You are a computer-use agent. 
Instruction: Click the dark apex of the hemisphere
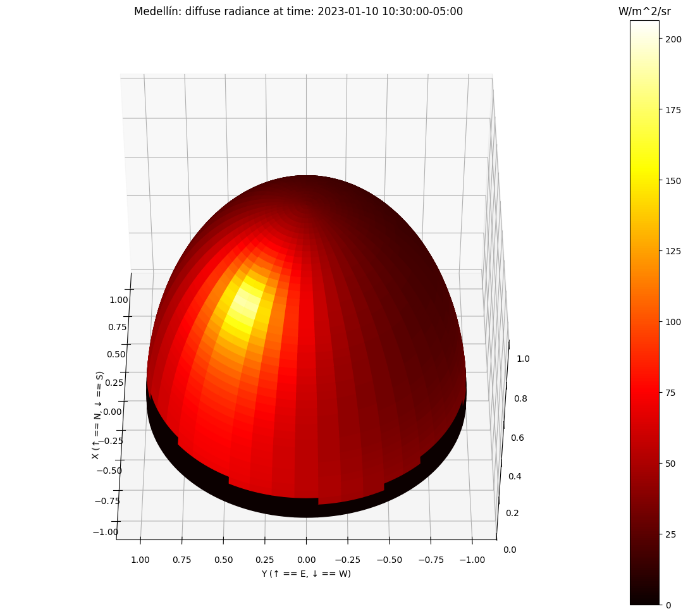(x=306, y=180)
